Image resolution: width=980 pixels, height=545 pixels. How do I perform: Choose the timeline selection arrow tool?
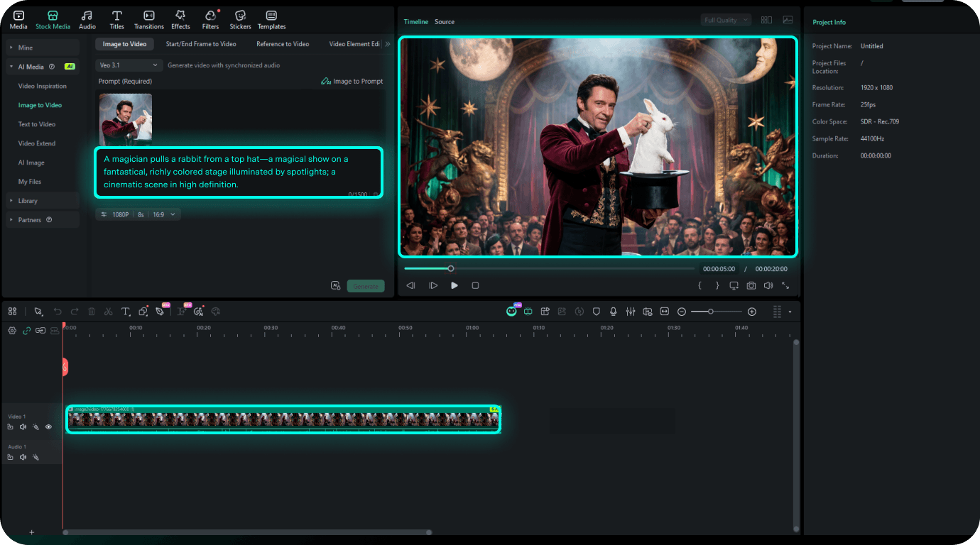38,312
